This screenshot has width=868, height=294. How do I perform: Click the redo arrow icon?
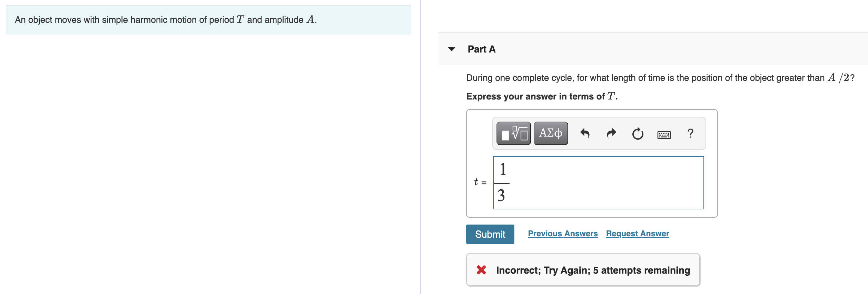(611, 133)
